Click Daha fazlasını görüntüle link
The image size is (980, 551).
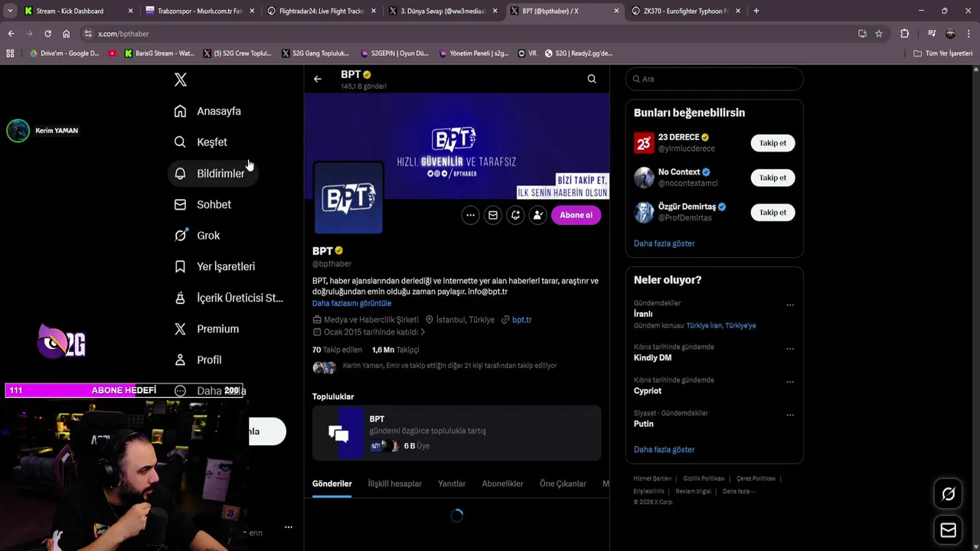(351, 303)
